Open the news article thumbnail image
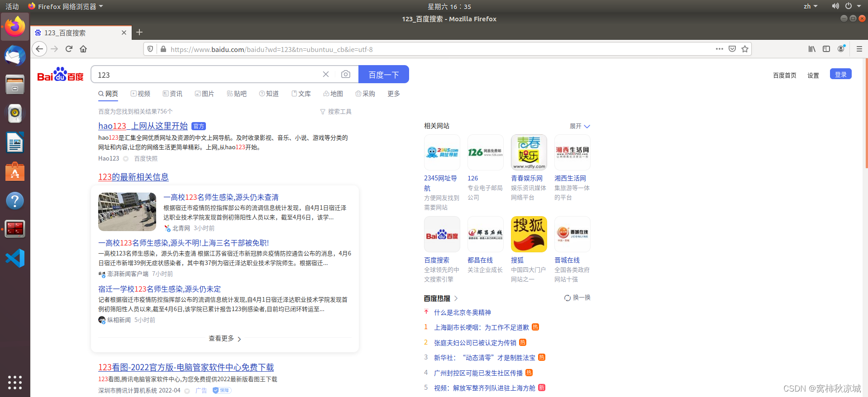The height and width of the screenshot is (397, 868). coord(127,212)
